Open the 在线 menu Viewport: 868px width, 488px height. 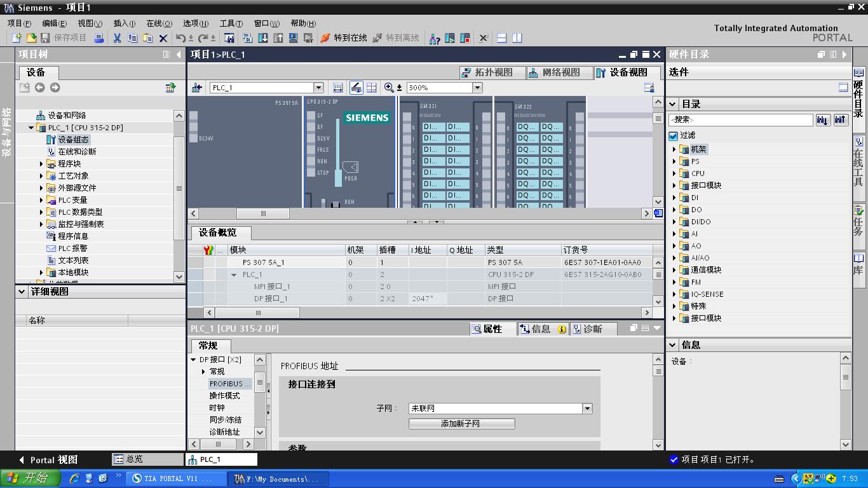point(158,23)
